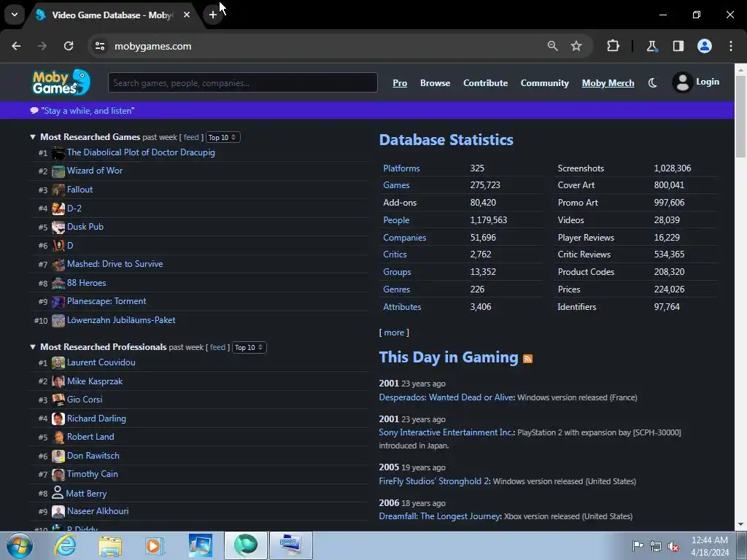Open Platforms statistics link

402,168
